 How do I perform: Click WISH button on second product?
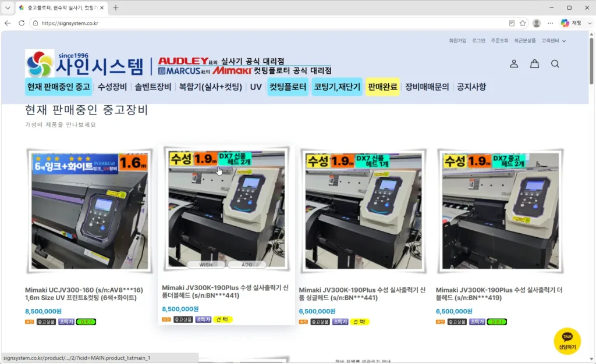[x=206, y=265]
